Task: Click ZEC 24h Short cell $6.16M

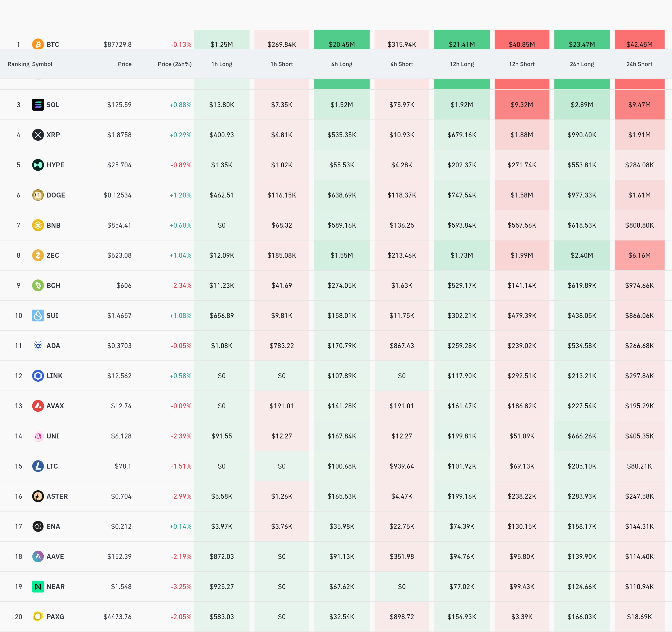Action: [639, 255]
